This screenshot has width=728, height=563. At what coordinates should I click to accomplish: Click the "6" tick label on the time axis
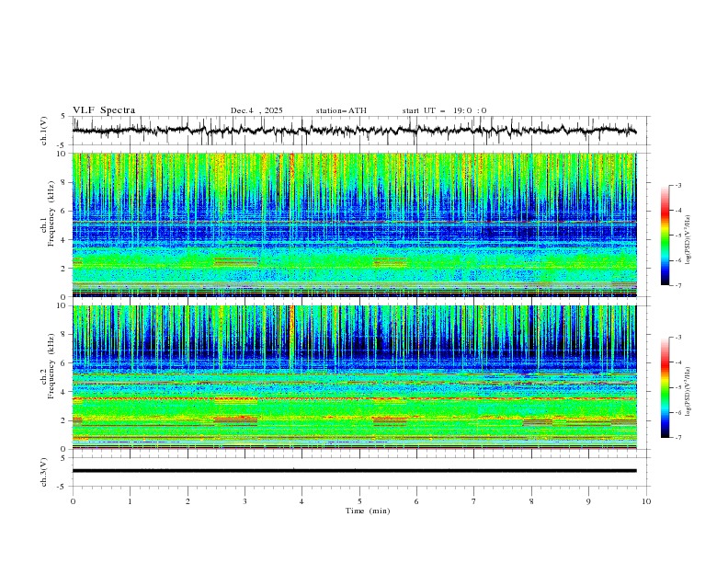[x=416, y=501]
